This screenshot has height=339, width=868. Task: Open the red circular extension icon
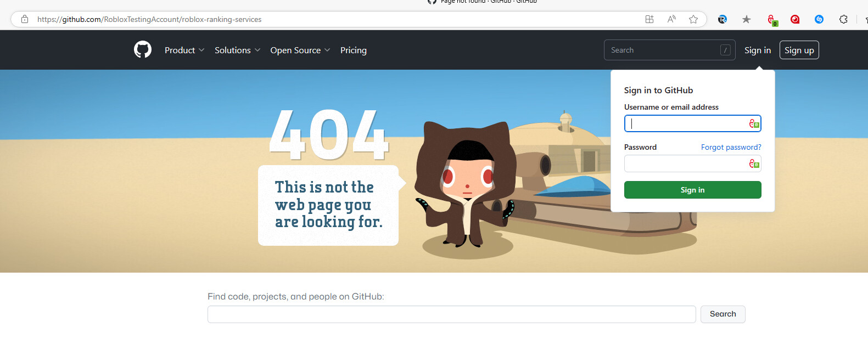(x=795, y=19)
